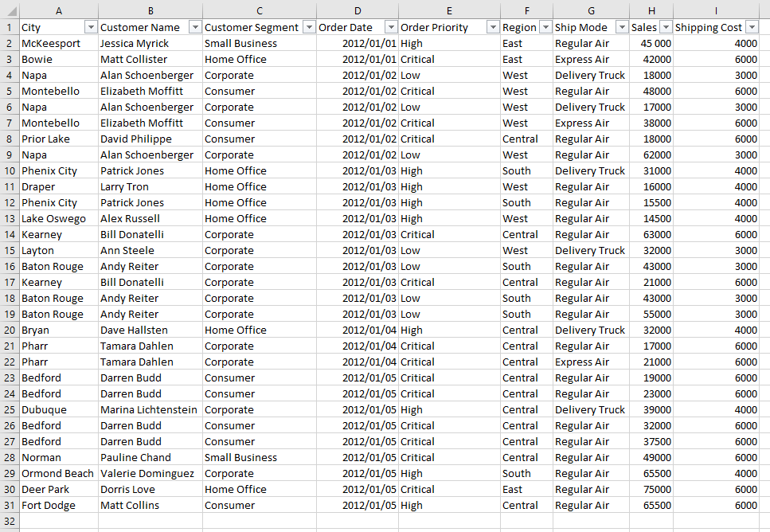Open the Order Priority filter dropdown

tap(493, 28)
